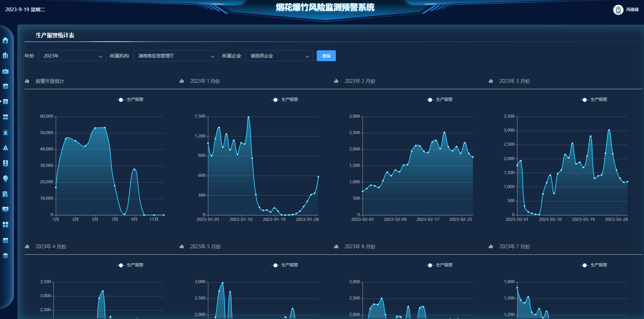Open the 请选择企业 dropdown

point(279,56)
